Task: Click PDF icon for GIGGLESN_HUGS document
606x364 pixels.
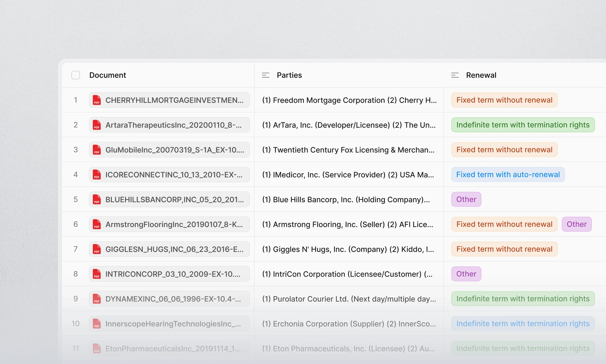Action: click(97, 249)
